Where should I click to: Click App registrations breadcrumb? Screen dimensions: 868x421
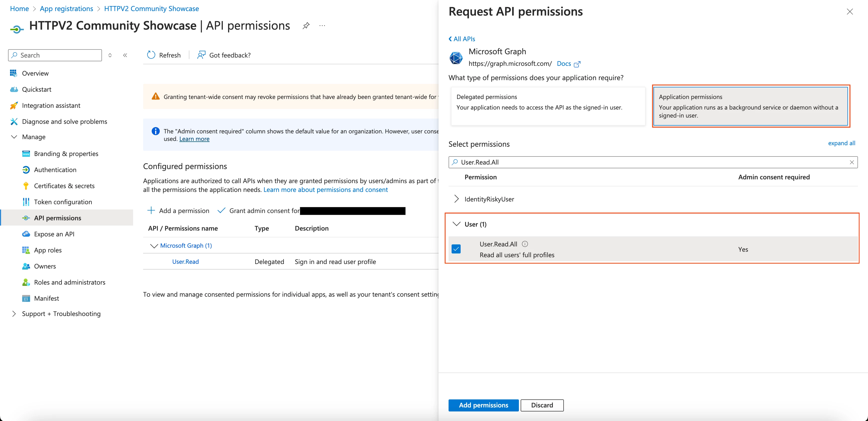66,9
